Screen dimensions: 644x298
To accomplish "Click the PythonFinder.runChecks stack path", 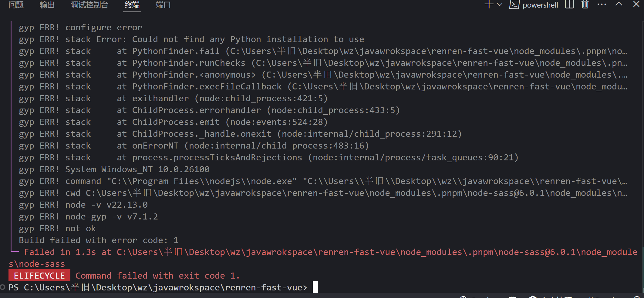I will [x=323, y=63].
